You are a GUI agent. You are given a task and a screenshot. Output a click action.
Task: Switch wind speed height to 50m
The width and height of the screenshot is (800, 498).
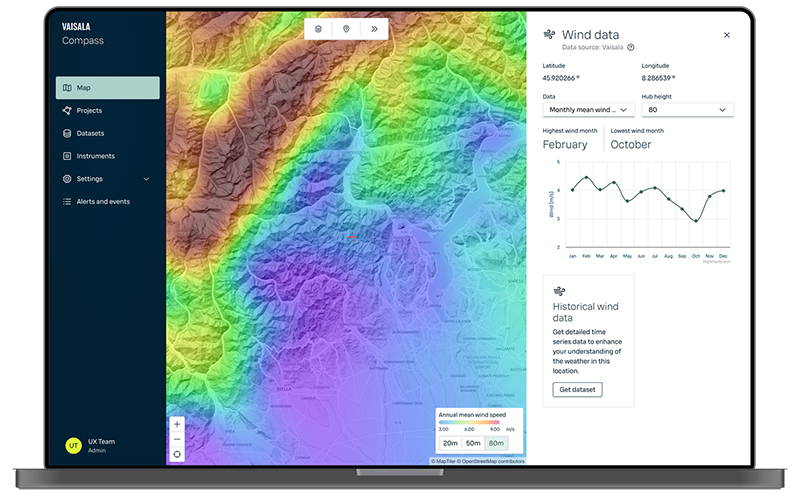473,443
